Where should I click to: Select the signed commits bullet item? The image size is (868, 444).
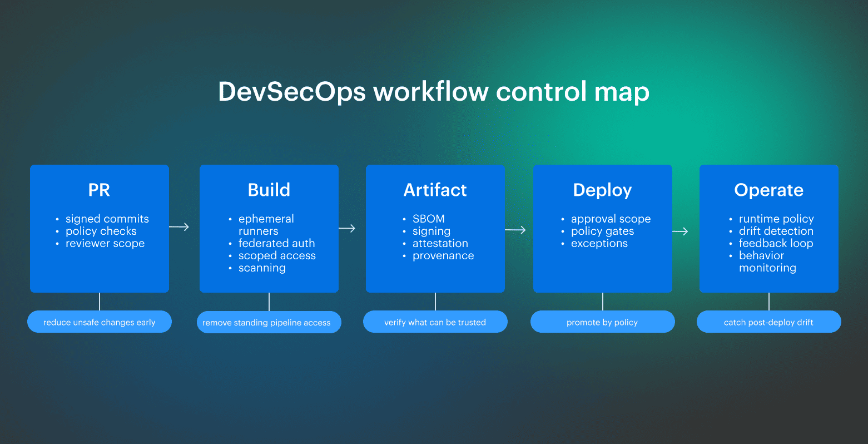pos(107,219)
